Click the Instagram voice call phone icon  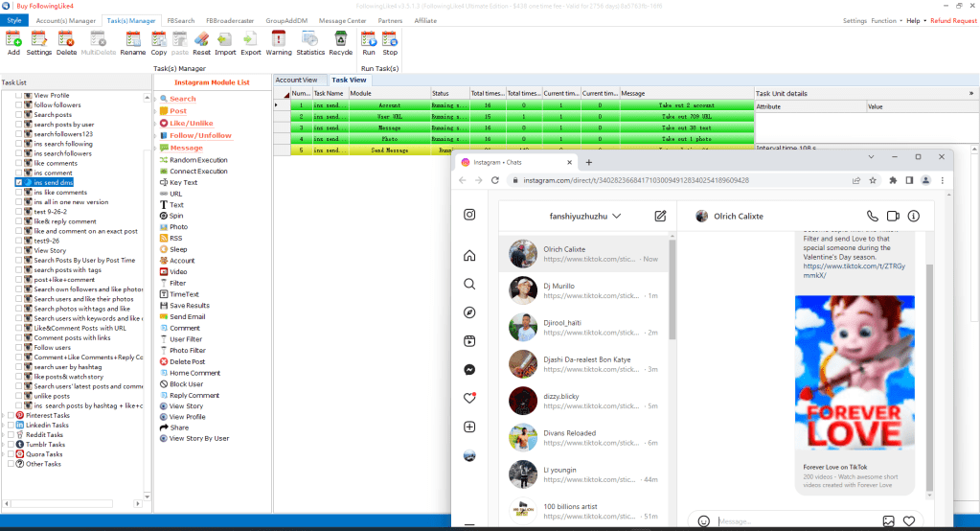tap(872, 217)
